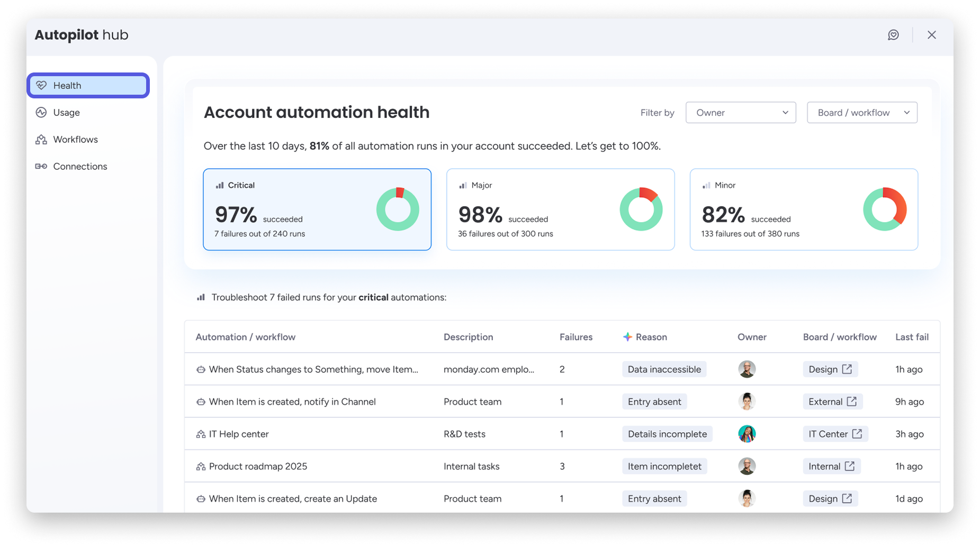Image resolution: width=980 pixels, height=547 pixels.
Task: Click automation icon beside Product roadmap 2025
Action: click(x=201, y=466)
